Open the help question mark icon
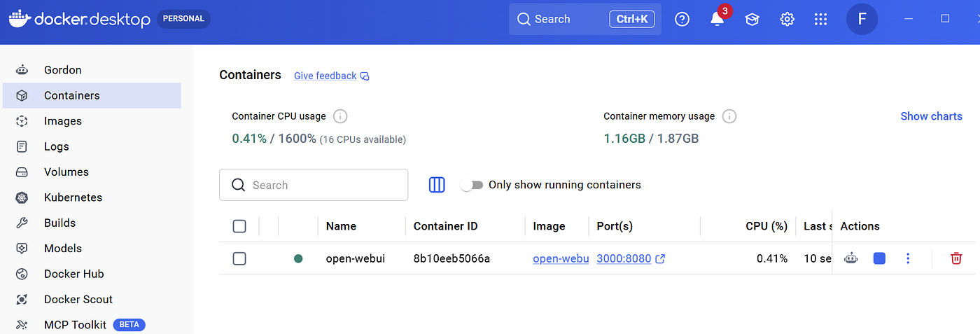The image size is (980, 334). point(682,20)
